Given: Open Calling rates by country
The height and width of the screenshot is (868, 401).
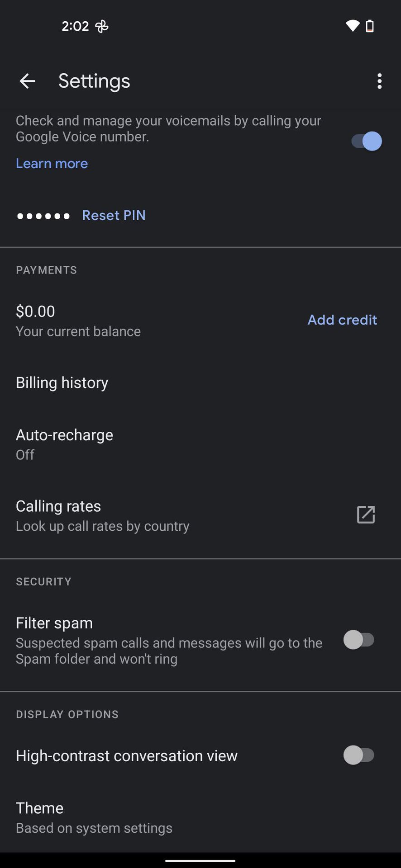Looking at the screenshot, I should tap(103, 515).
